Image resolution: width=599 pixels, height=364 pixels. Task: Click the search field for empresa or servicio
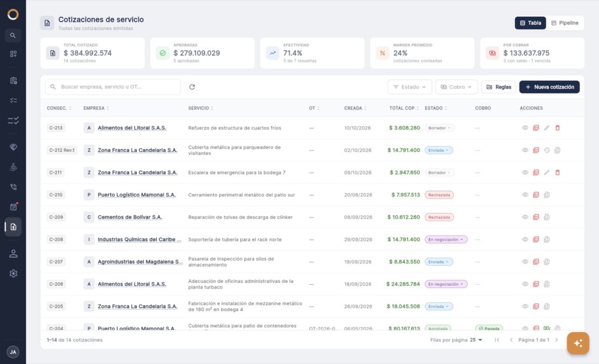point(113,87)
